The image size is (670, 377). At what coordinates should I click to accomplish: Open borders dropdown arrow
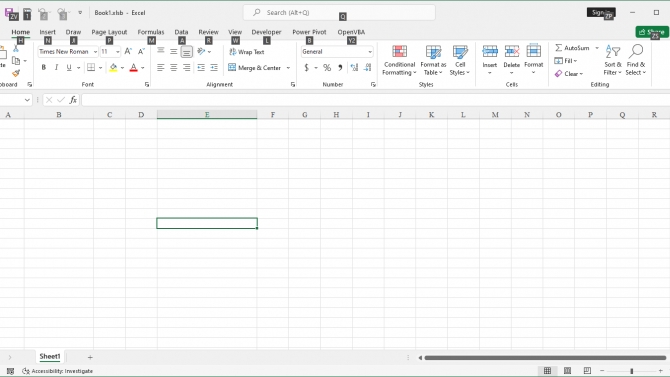[x=100, y=68]
